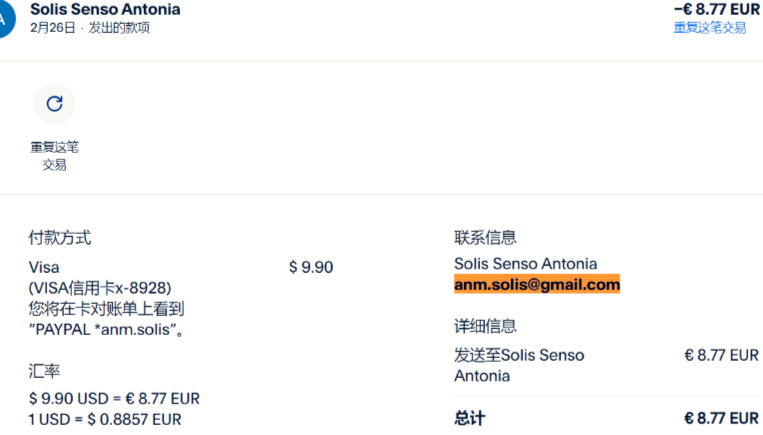
Task: Click the $ 9.90 payment amount
Action: pyautogui.click(x=310, y=267)
